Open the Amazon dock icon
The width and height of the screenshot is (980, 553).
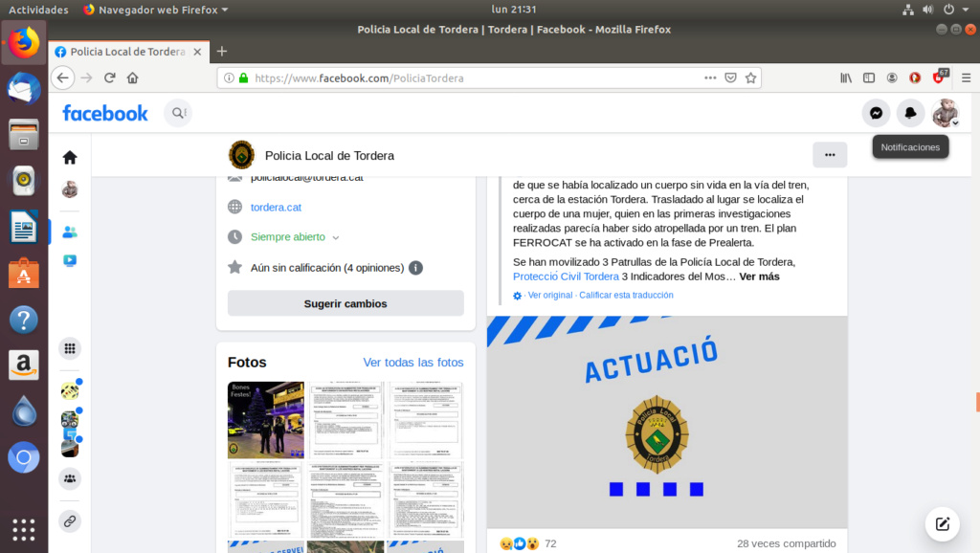pos(24,365)
